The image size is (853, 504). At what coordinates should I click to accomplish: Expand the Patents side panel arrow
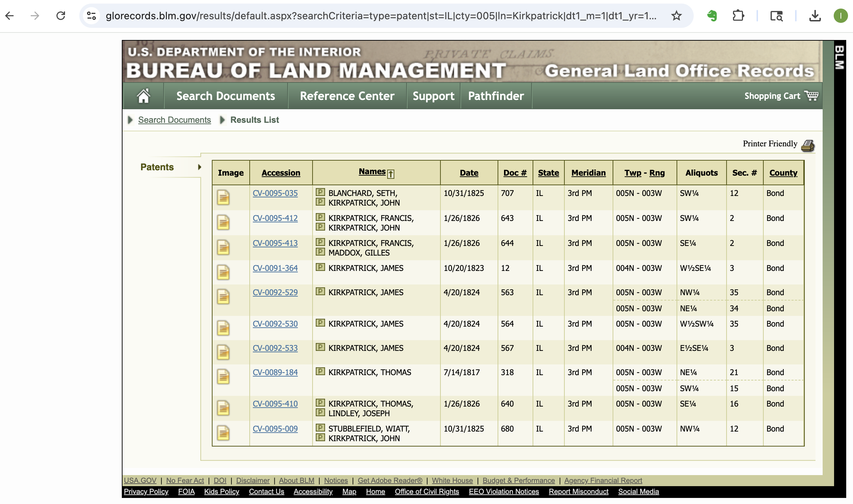click(x=199, y=167)
